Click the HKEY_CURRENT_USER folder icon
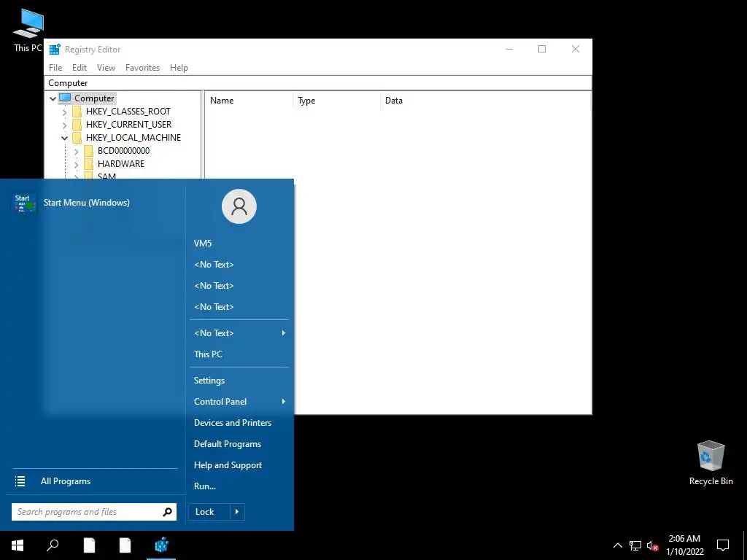This screenshot has width=747, height=560. (x=77, y=125)
